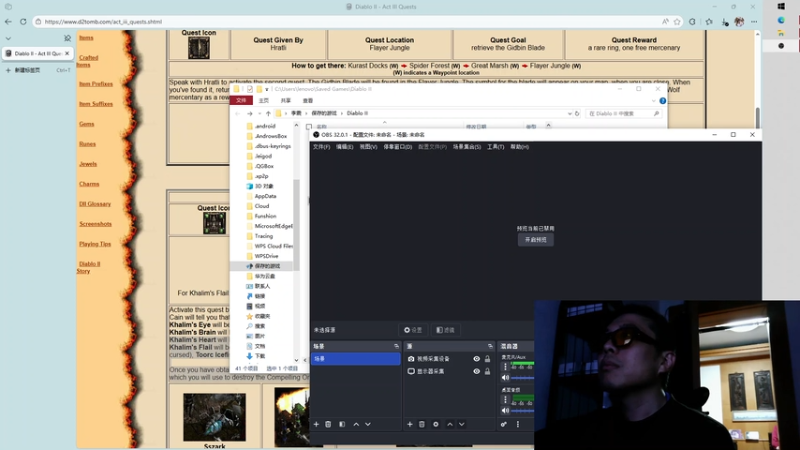The height and width of the screenshot is (450, 800).
Task: Add a new scene in OBS scenes panel
Action: 316,424
